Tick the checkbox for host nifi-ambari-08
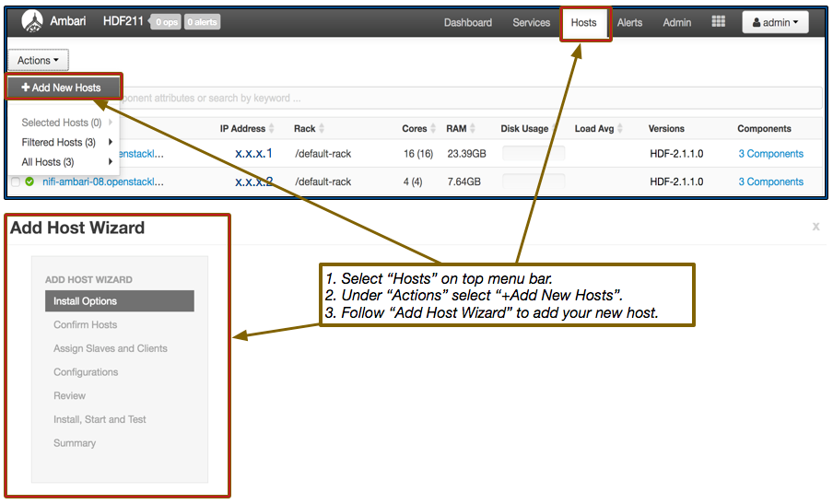 pos(16,182)
